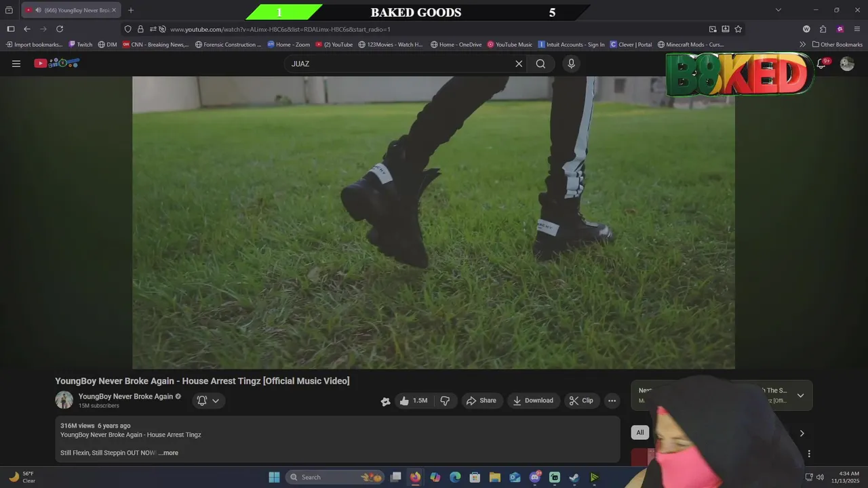This screenshot has height=488, width=868.
Task: Open YoungBoy Never Broke Again channel name
Action: [125, 396]
